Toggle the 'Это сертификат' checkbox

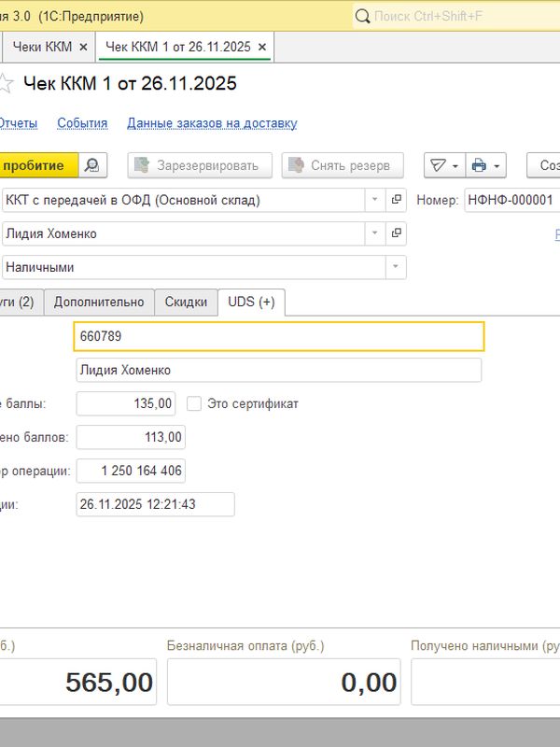pyautogui.click(x=194, y=403)
